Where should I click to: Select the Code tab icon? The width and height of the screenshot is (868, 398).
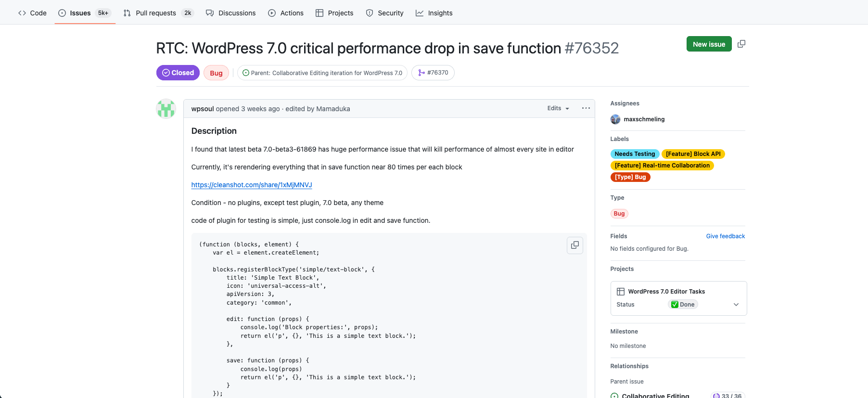point(22,13)
